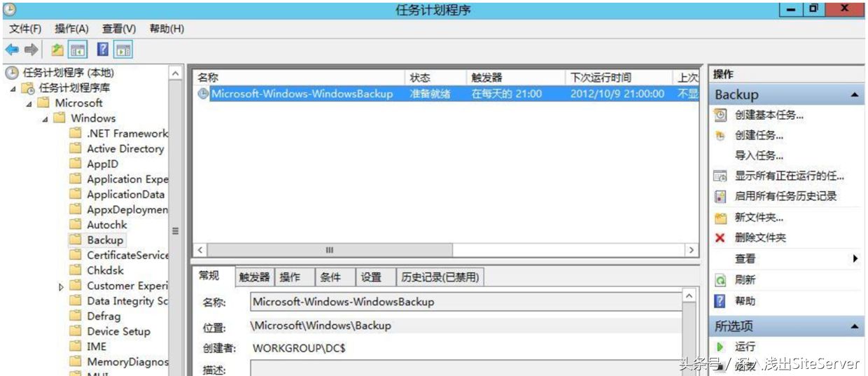Click the 名称 field showing Microsoft-Windows-WindowsBackup
This screenshot has height=376, width=868.
tap(465, 302)
